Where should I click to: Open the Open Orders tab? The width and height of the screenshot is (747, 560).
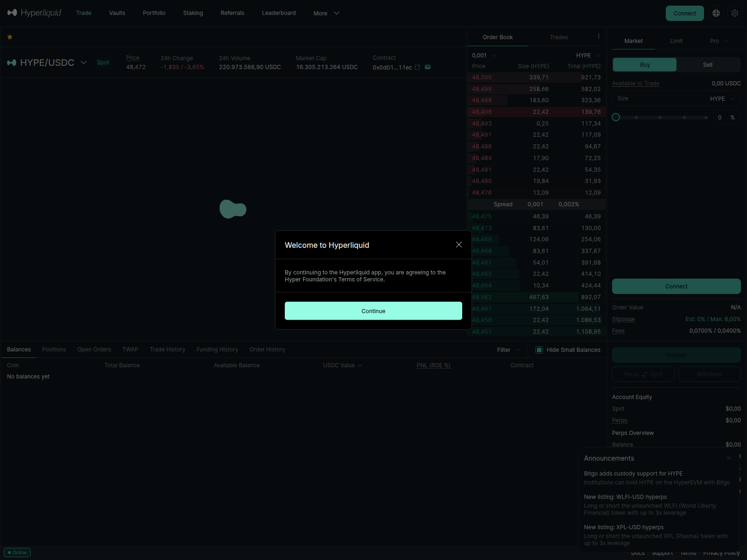point(94,350)
